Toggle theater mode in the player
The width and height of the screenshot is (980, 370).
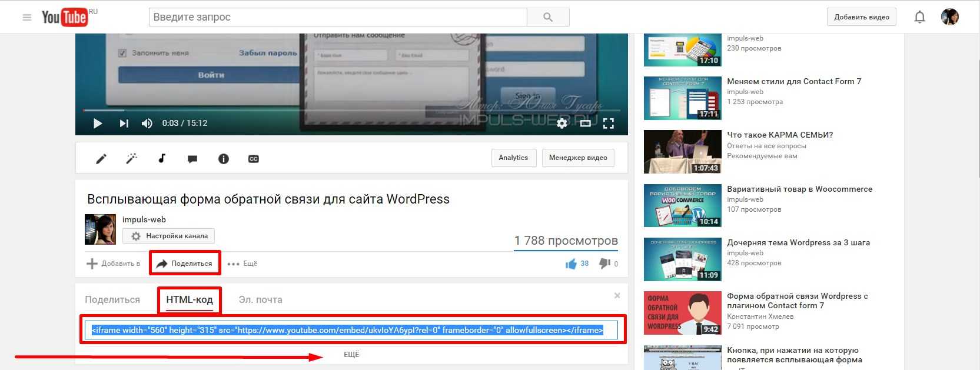[x=585, y=124]
